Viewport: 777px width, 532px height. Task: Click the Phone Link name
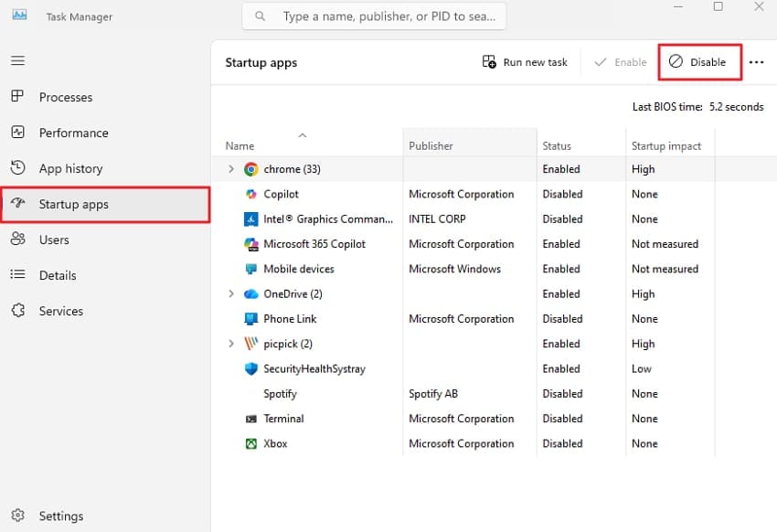tap(290, 319)
